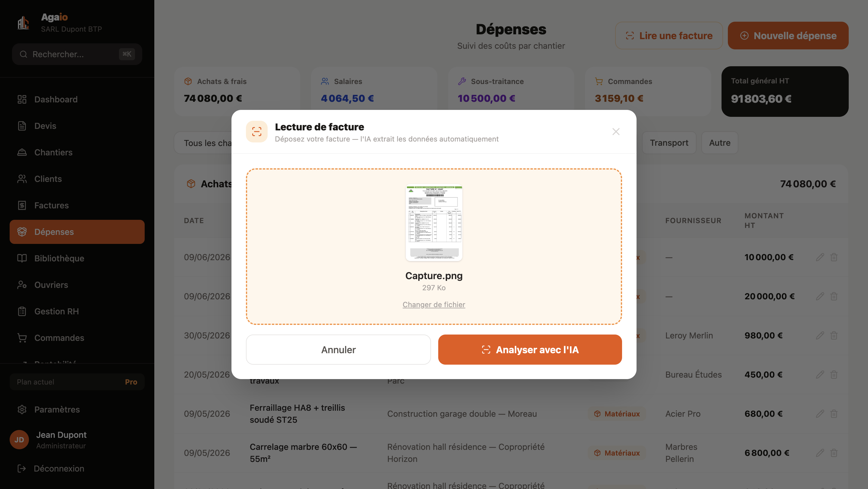Click the invoice scan icon in dialog header
Screen dimensions: 868x489
pyautogui.click(x=257, y=132)
